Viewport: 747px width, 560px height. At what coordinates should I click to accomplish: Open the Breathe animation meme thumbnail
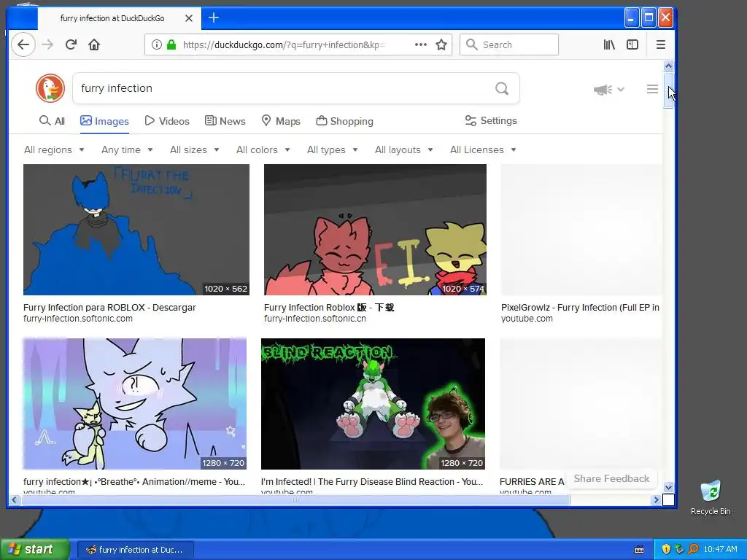135,404
